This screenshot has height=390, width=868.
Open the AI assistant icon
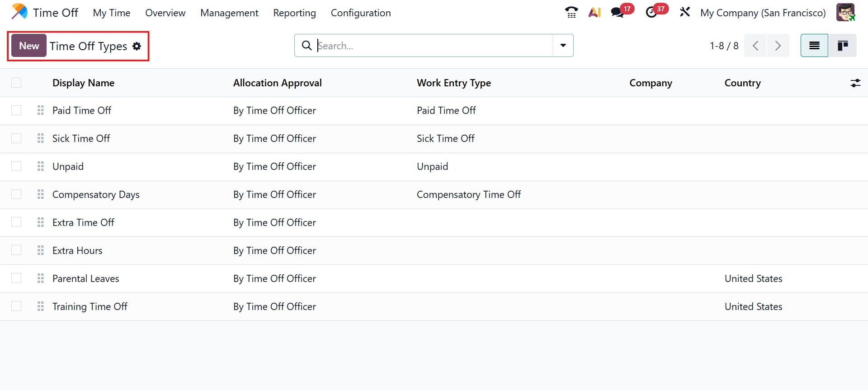pyautogui.click(x=594, y=12)
